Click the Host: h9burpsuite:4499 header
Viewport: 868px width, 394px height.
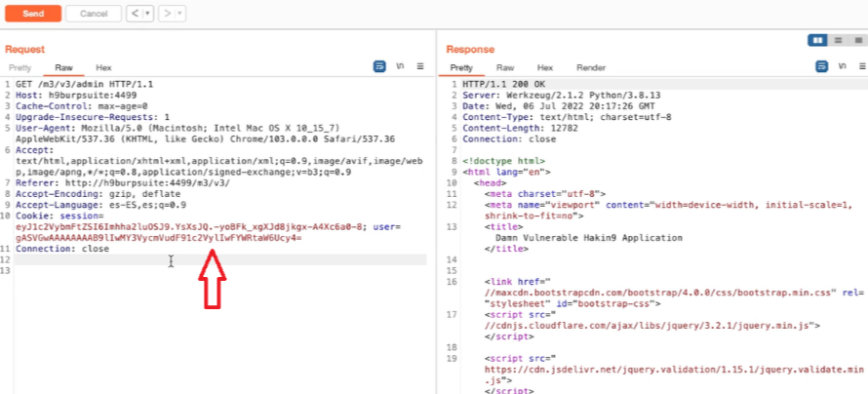76,96
